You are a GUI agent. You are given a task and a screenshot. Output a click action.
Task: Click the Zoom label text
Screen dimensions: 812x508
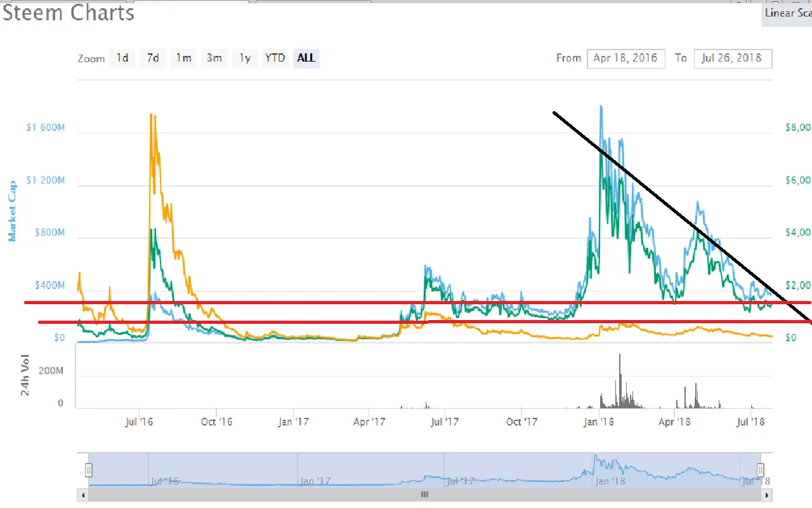91,58
